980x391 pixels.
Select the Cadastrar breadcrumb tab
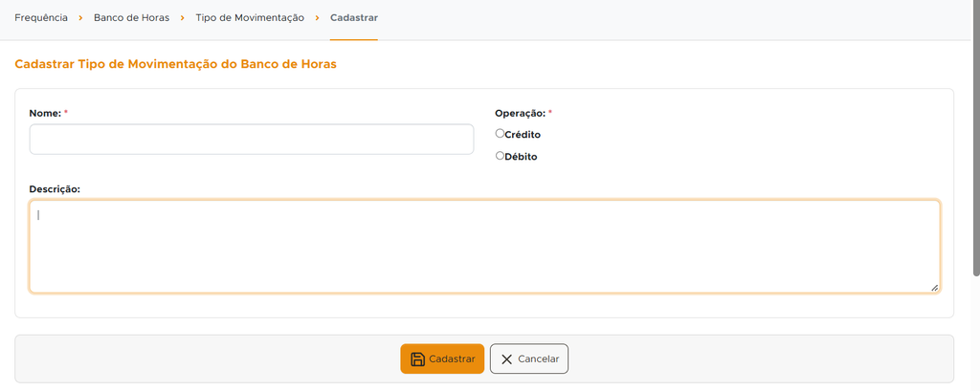coord(354,17)
